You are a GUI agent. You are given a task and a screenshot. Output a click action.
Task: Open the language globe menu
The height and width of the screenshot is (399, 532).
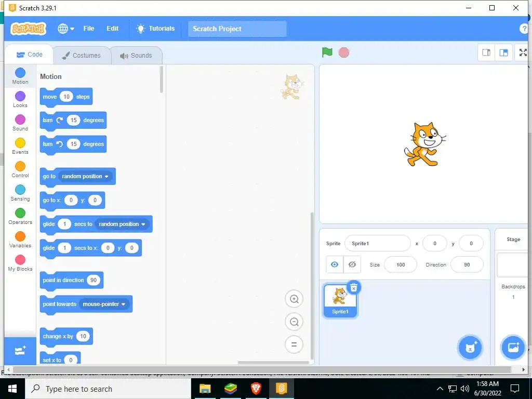pos(66,29)
